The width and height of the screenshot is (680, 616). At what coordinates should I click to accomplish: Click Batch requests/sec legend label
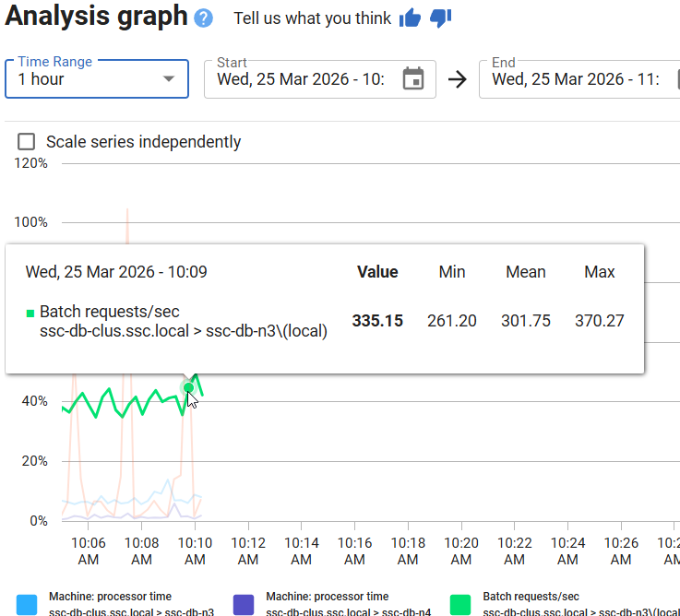(572, 604)
